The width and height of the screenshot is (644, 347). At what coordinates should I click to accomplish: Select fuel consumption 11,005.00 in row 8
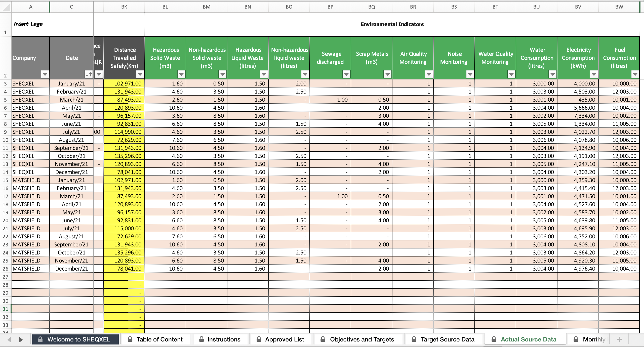tap(619, 124)
